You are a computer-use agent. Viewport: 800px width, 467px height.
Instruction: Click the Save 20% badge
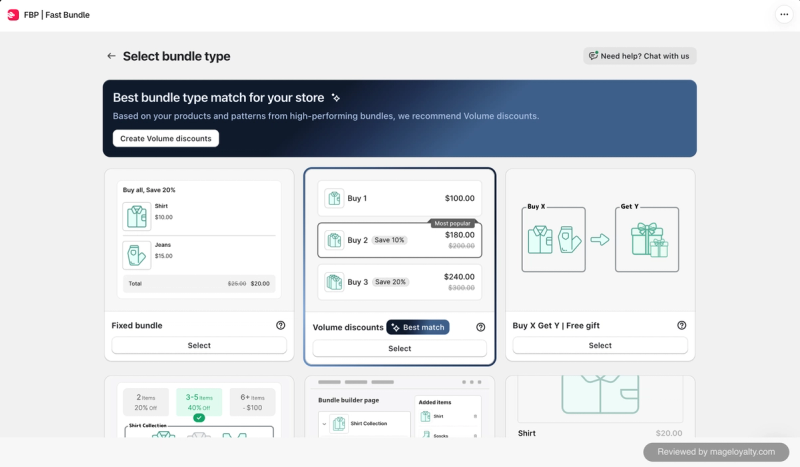click(390, 282)
